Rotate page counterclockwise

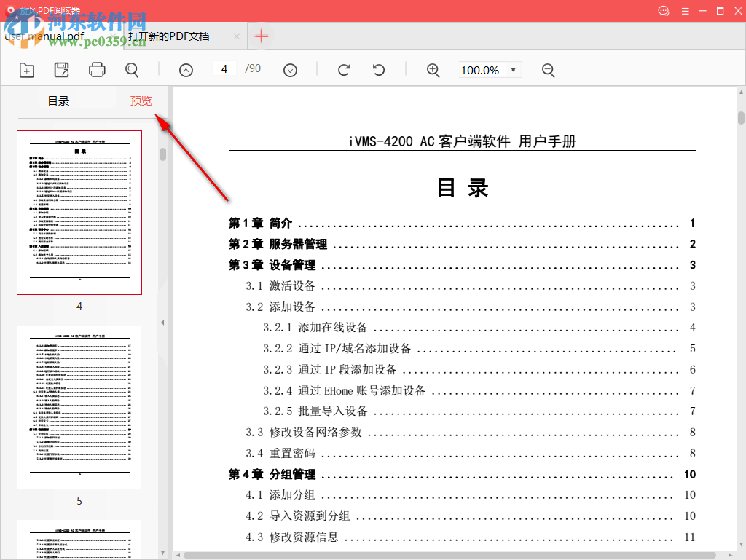point(379,70)
